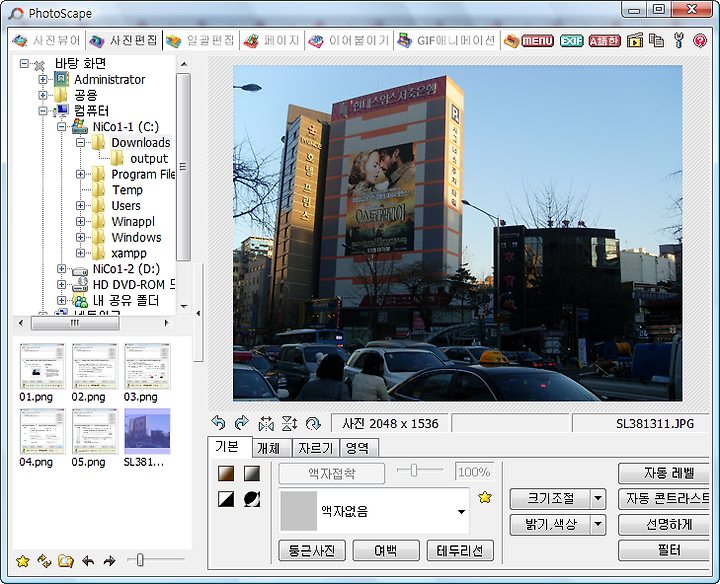Select the xampp folder in tree
Screen dimensions: 720x584
click(x=129, y=253)
